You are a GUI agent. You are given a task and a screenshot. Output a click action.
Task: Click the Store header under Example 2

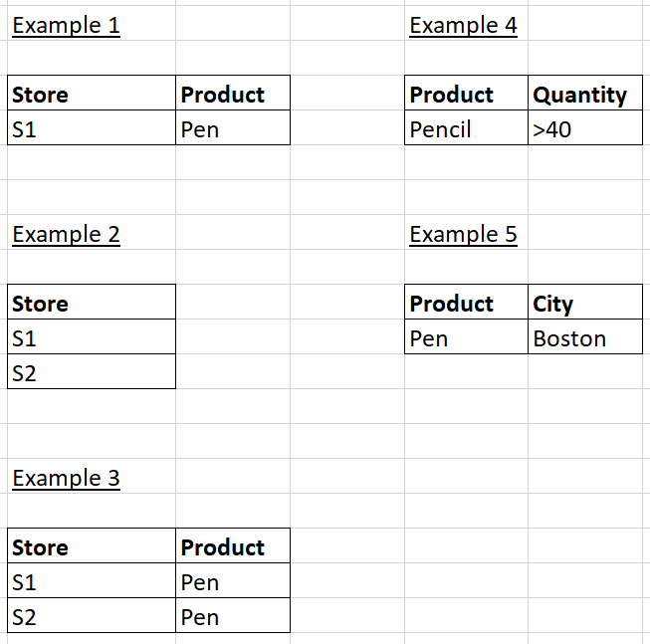91,304
